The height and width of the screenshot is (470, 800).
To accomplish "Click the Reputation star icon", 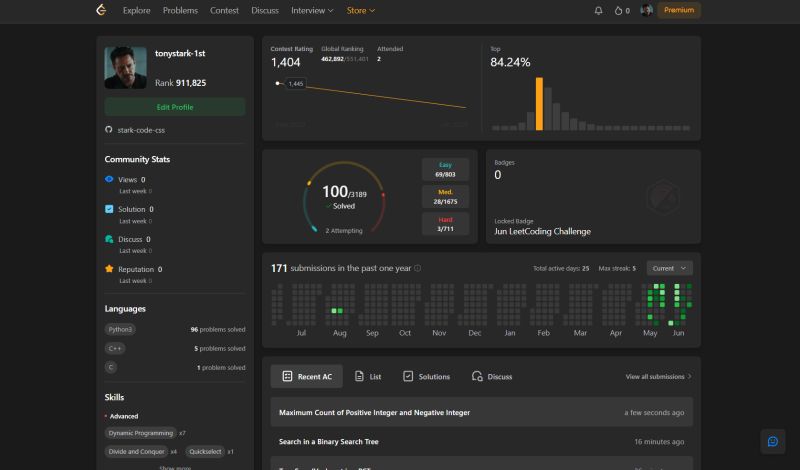I will pos(109,268).
